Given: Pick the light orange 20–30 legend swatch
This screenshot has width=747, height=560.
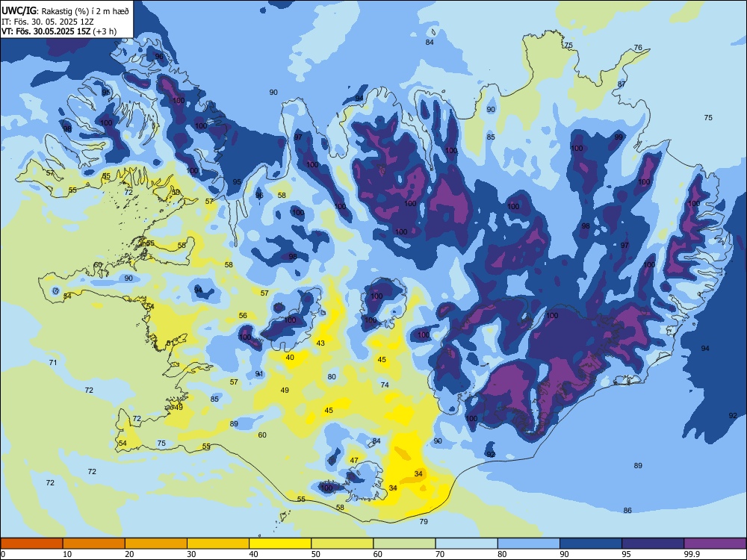Looking at the screenshot, I should 156,544.
